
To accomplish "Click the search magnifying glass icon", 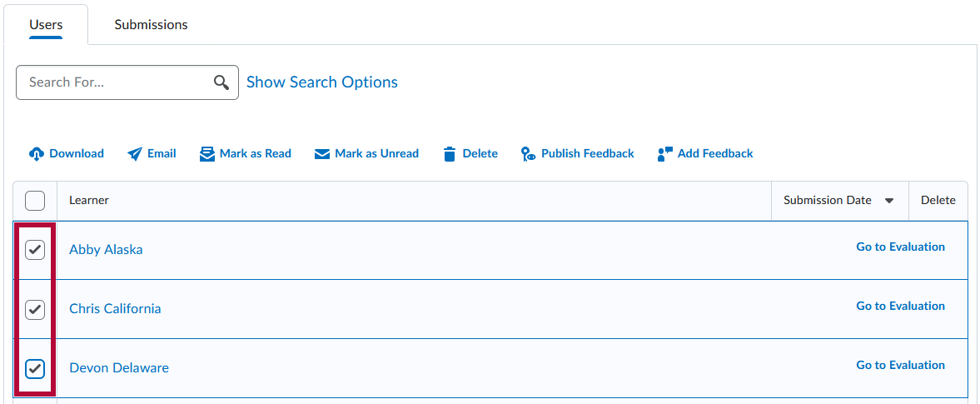I will point(221,82).
